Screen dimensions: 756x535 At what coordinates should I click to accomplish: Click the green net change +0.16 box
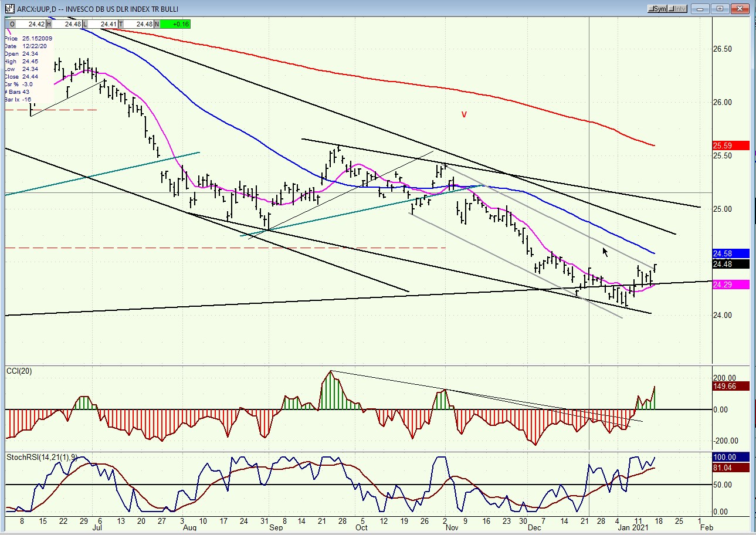tap(175, 24)
